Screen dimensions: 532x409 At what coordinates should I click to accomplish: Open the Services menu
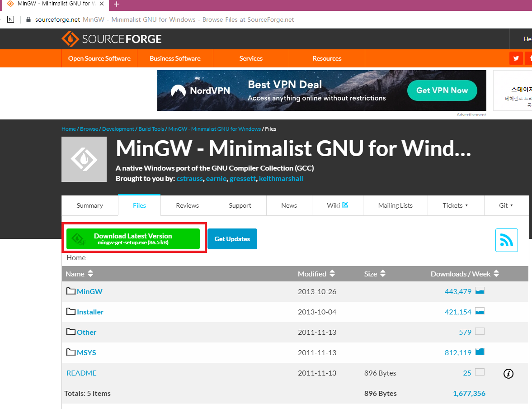[251, 58]
